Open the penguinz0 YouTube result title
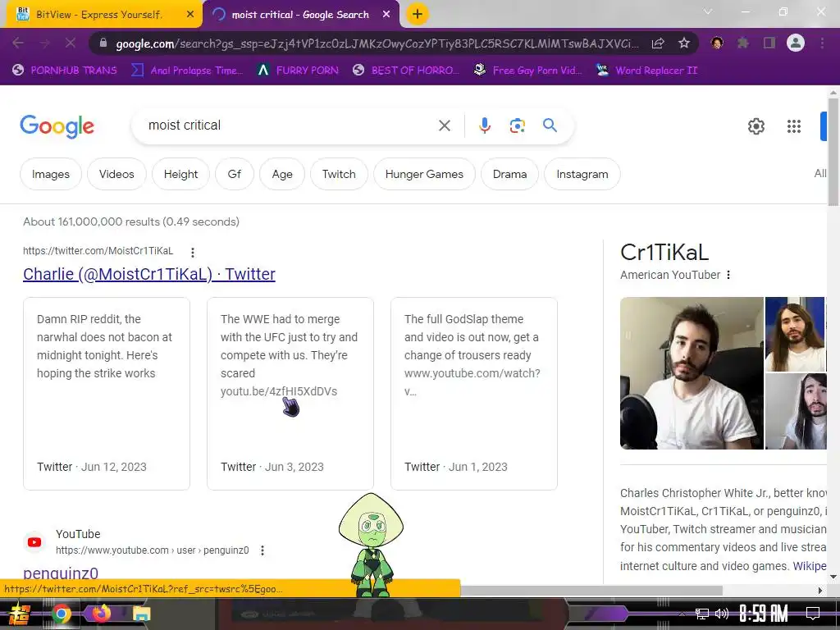Screen dimensions: 840x630 coord(61,573)
